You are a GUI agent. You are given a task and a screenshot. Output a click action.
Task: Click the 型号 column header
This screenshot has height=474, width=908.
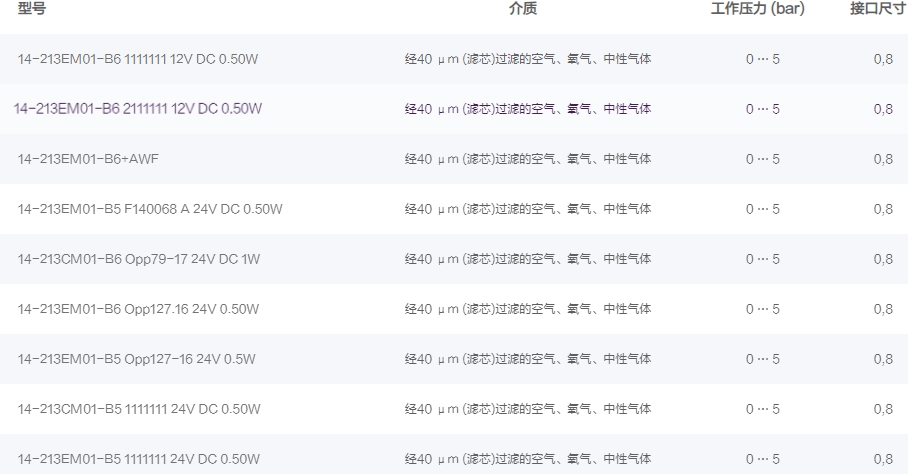pos(32,8)
